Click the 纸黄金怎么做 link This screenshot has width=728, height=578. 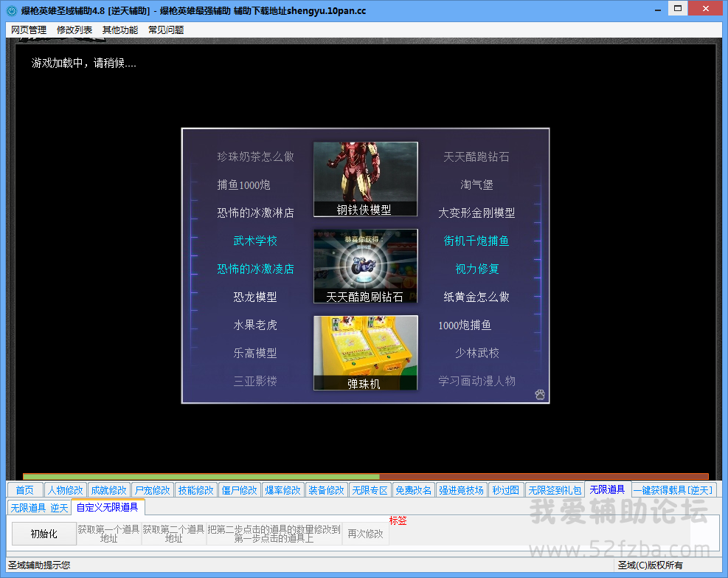[x=476, y=297]
